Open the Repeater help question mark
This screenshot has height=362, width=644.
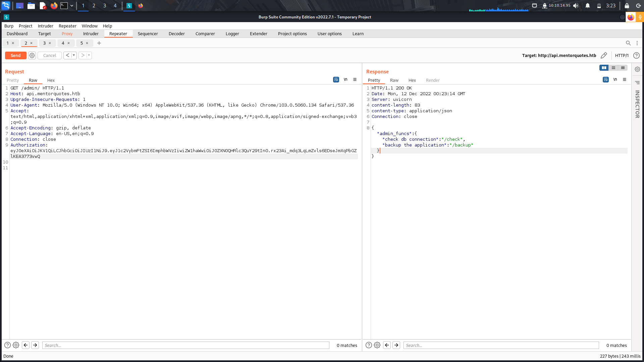click(x=637, y=55)
